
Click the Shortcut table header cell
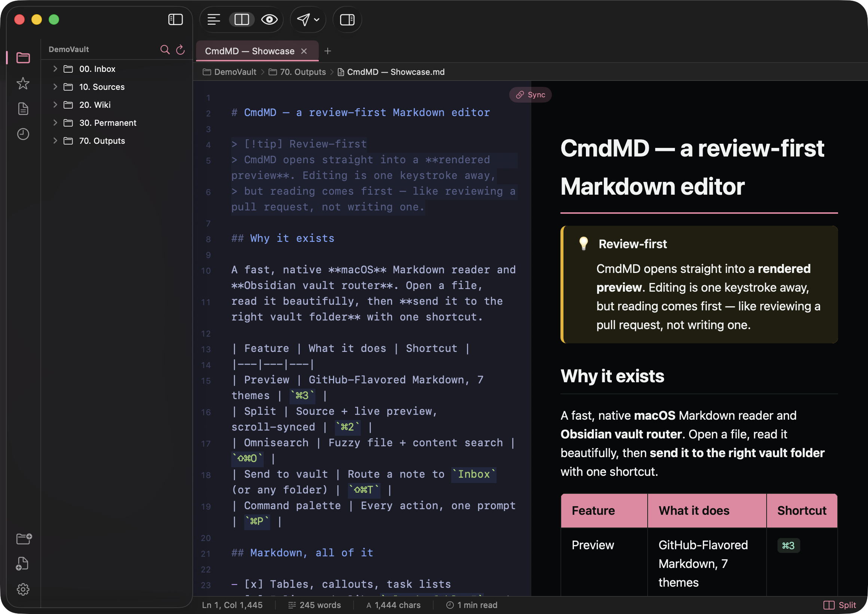(802, 511)
